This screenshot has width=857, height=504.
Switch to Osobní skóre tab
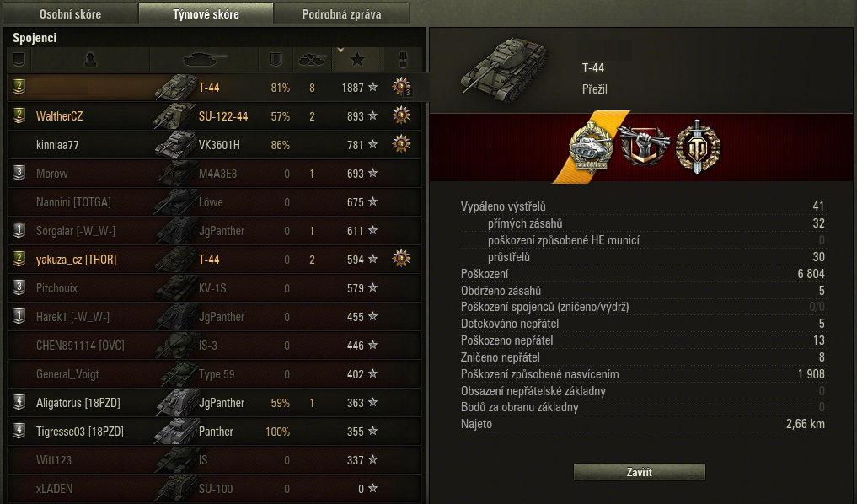(70, 13)
